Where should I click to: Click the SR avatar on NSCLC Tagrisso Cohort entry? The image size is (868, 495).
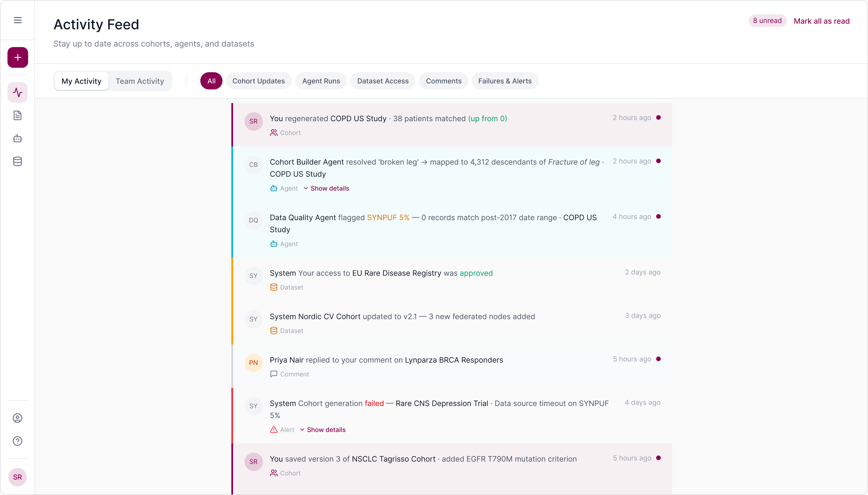[x=253, y=462]
